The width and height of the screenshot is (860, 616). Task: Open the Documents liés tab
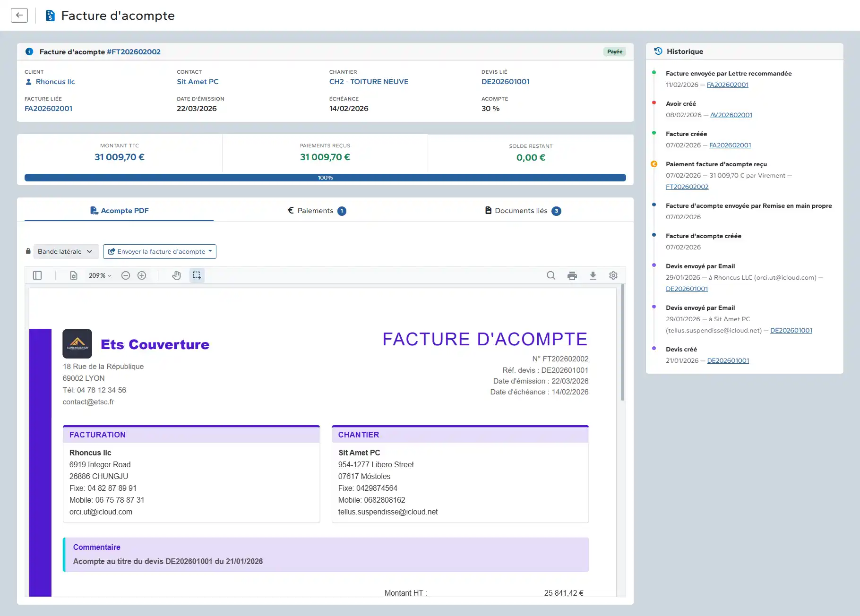(523, 211)
